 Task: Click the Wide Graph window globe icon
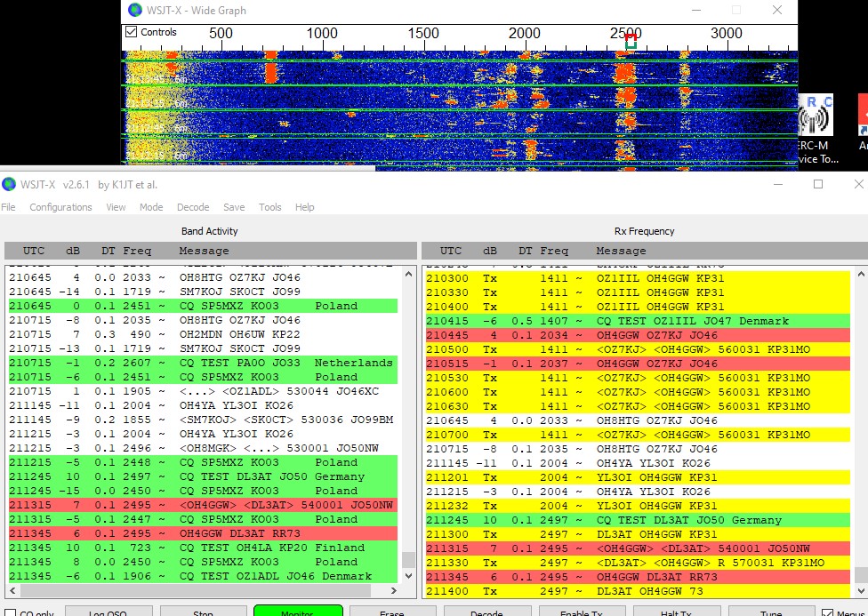click(x=135, y=10)
